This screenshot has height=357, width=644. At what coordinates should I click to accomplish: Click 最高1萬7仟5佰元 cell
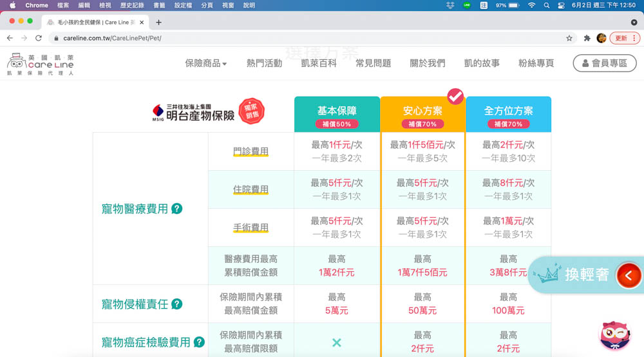[422, 265]
